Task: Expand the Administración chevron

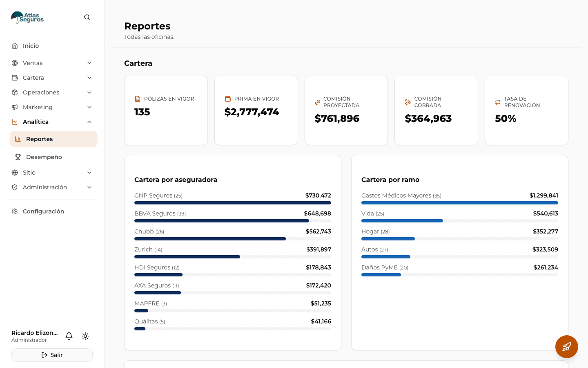Action: coord(89,187)
